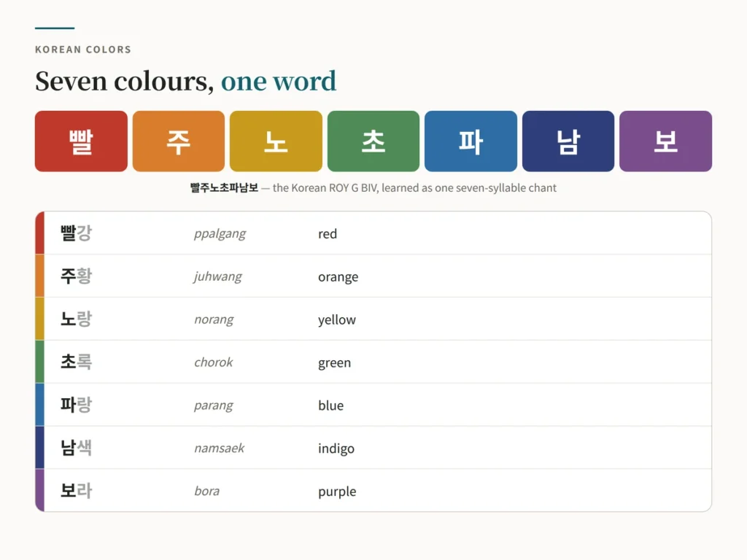Click the English word 'indigo'

pos(336,448)
